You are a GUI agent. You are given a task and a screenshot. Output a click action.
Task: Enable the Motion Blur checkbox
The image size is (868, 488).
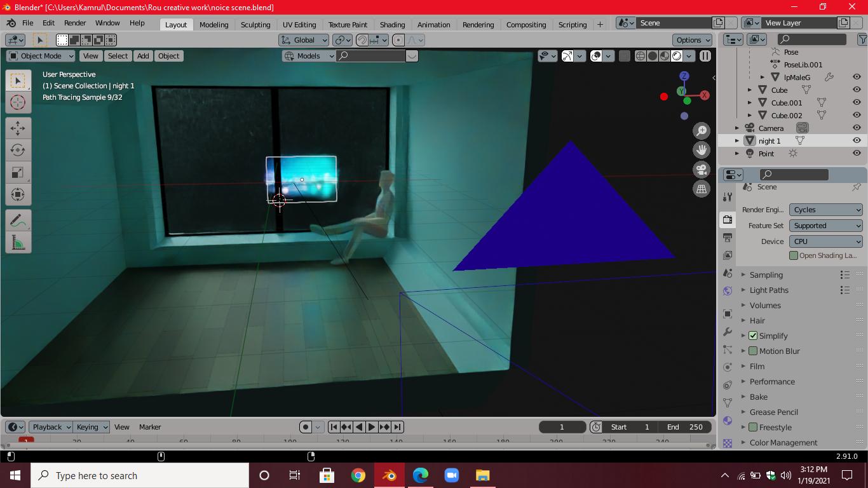(x=753, y=351)
